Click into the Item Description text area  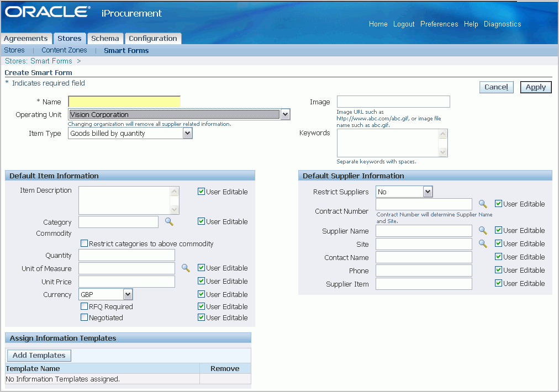pos(124,200)
